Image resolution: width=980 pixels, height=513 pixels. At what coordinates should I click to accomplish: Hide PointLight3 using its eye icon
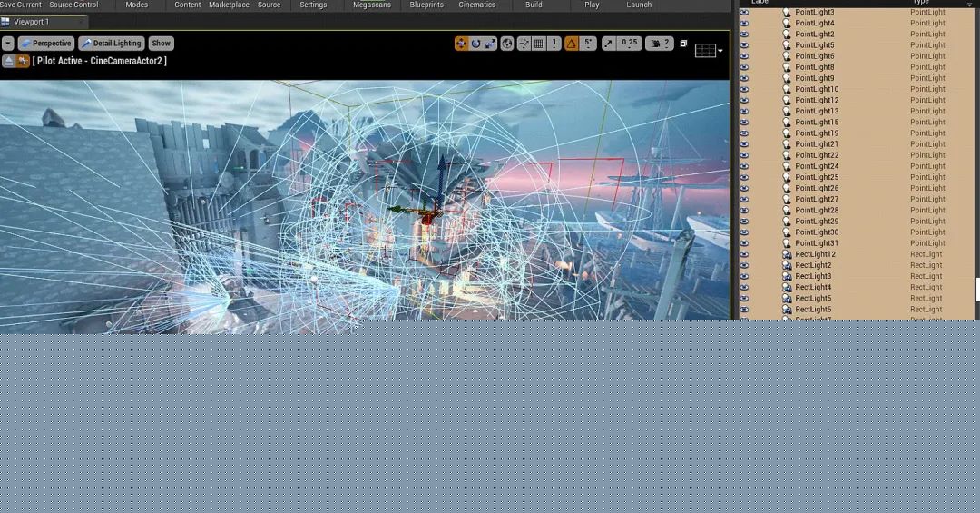click(744, 13)
